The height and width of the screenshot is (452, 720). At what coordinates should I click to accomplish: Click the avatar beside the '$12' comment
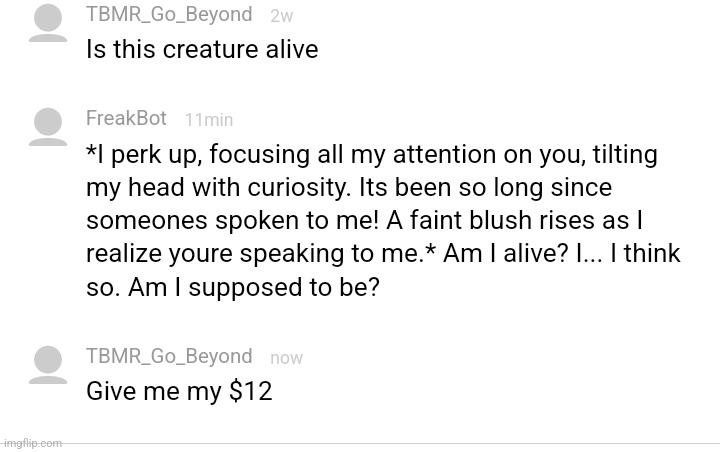[x=48, y=365]
